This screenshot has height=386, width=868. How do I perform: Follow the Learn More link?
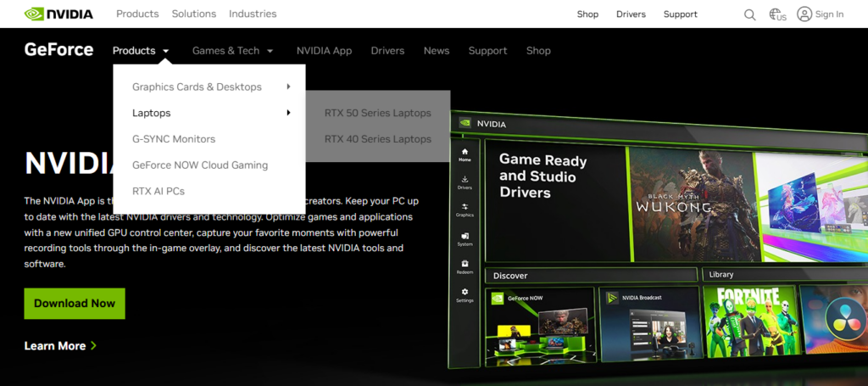pyautogui.click(x=55, y=346)
